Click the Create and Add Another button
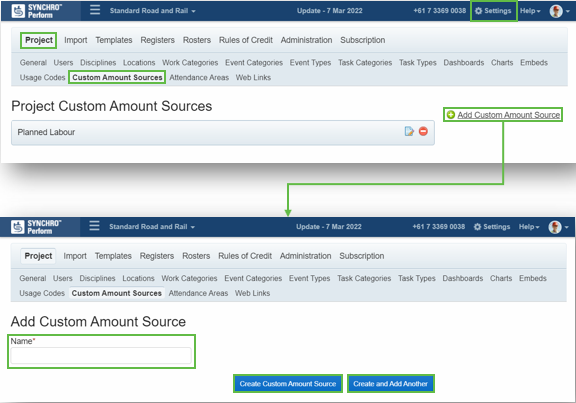576x403 pixels. pyautogui.click(x=390, y=384)
